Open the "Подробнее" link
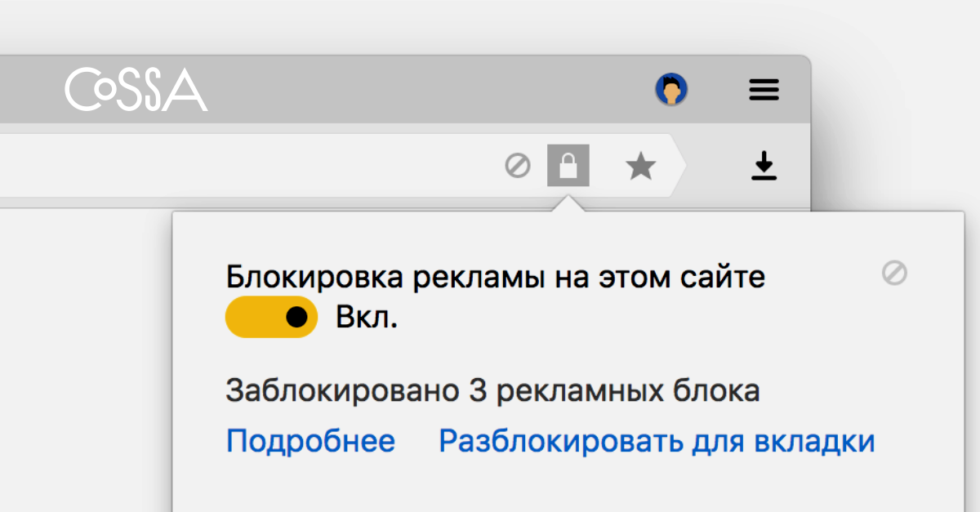Image resolution: width=980 pixels, height=512 pixels. 310,441
